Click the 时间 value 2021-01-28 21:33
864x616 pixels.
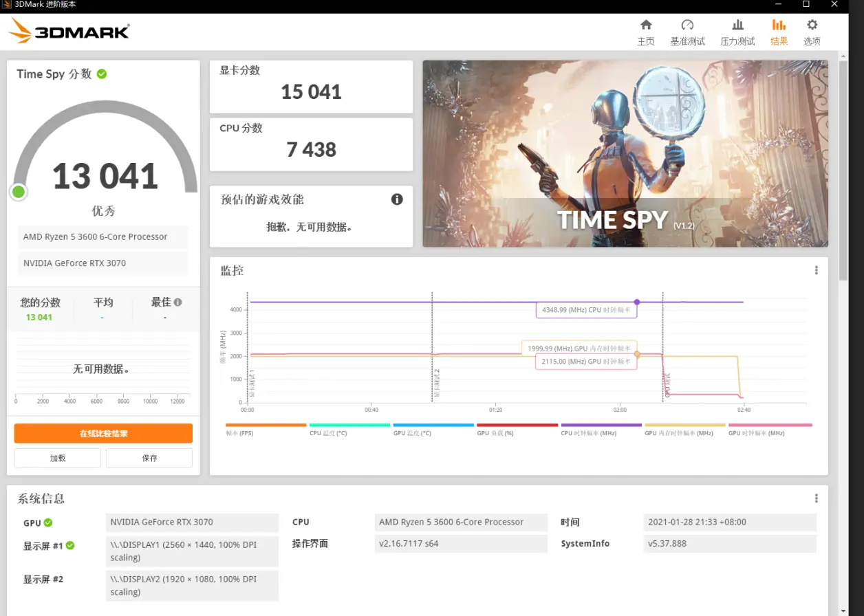coord(729,522)
